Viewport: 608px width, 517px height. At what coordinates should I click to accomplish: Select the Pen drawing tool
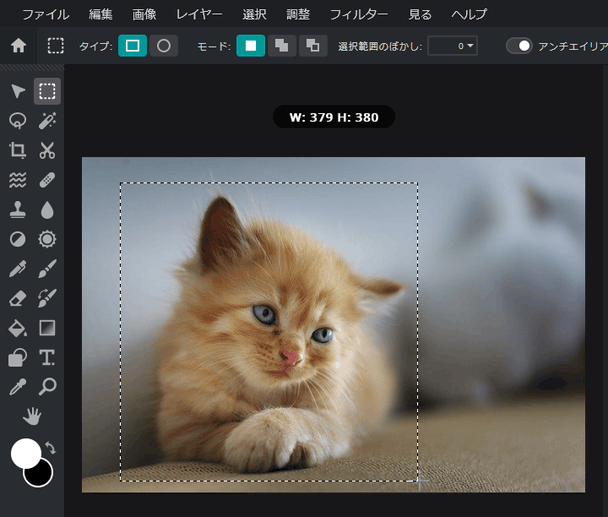tap(18, 269)
